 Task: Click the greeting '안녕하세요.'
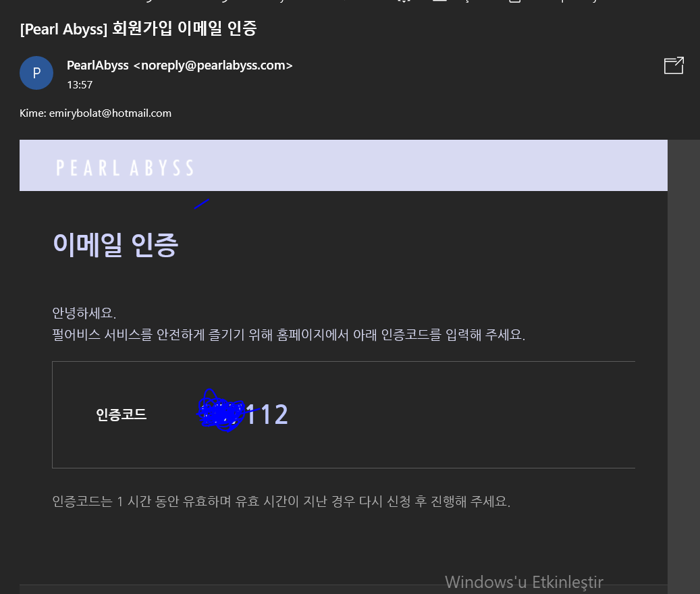tap(84, 313)
